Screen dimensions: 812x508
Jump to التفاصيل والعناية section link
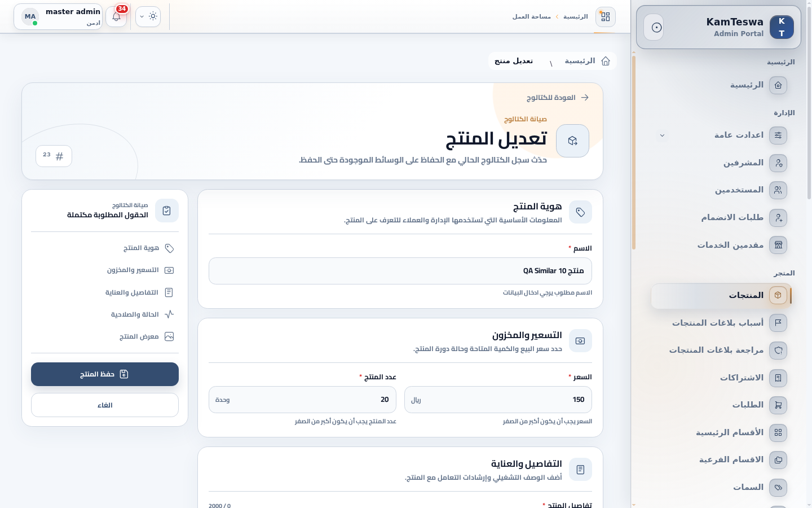[139, 292]
